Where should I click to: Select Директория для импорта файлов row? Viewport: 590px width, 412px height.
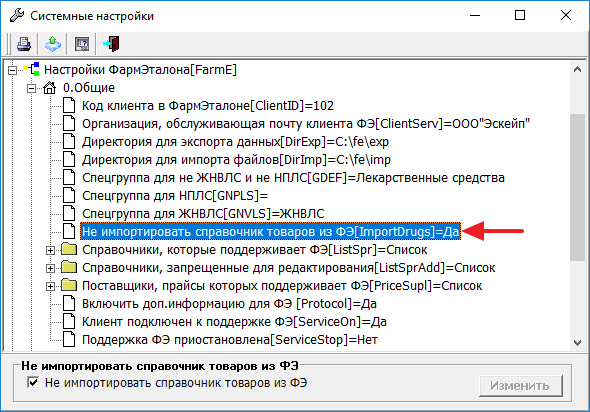pyautogui.click(x=236, y=160)
